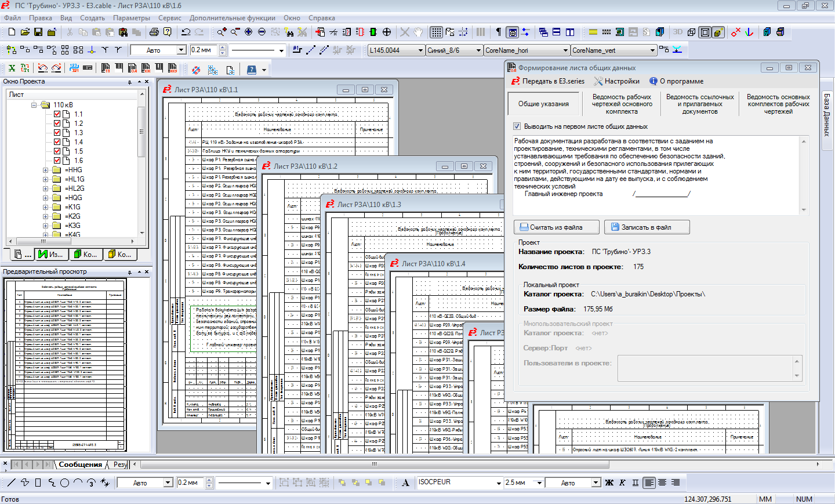Toggle the grid display icon
The image size is (835, 504).
(x=436, y=32)
